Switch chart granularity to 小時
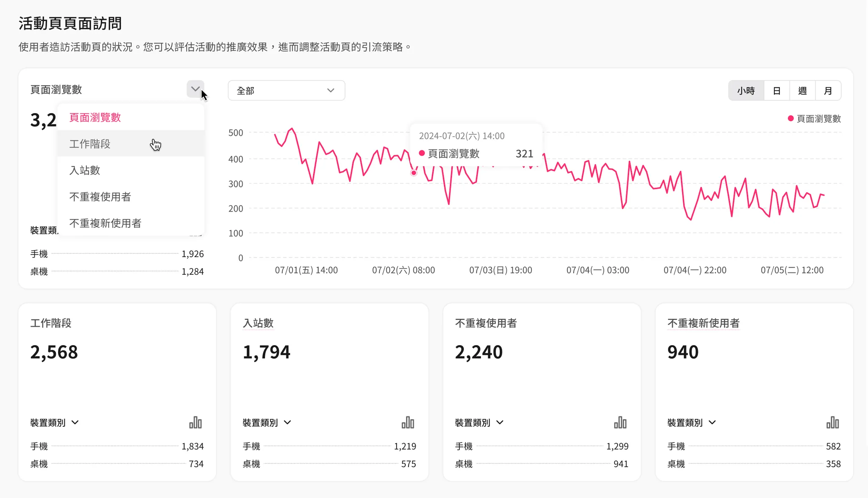868x498 pixels. (x=746, y=91)
